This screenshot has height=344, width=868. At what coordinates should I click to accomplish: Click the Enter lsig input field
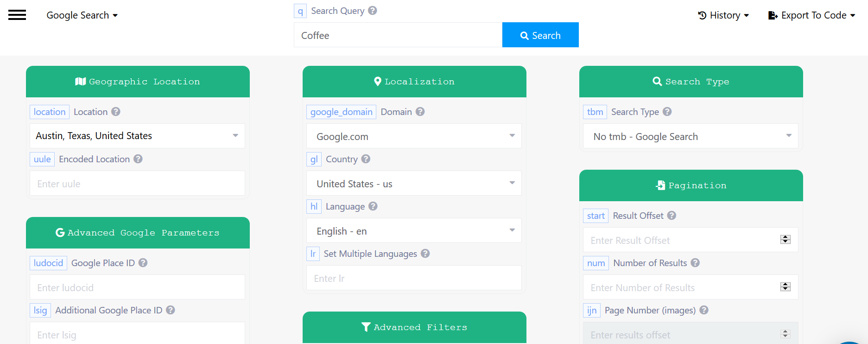pyautogui.click(x=137, y=333)
